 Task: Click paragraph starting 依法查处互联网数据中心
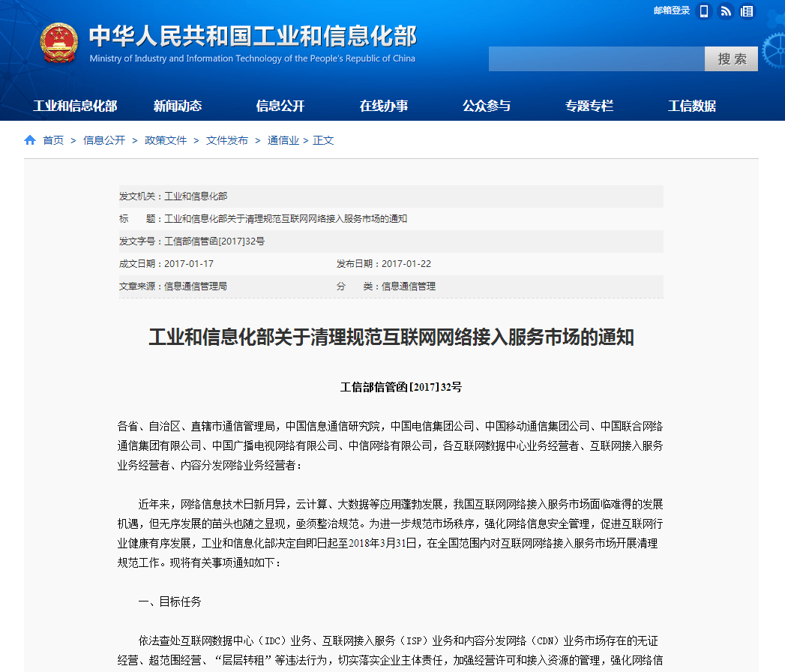pyautogui.click(x=390, y=650)
